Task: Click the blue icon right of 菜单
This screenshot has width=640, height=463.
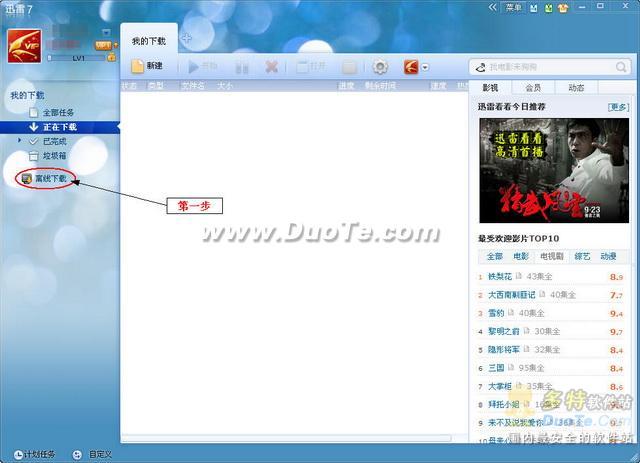Action: [533, 8]
